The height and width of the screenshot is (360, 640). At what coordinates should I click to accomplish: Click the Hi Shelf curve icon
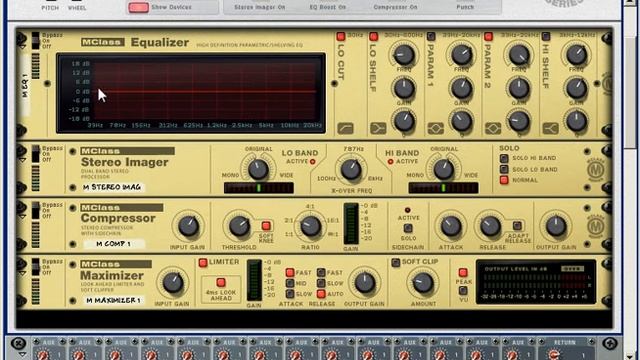[550, 129]
